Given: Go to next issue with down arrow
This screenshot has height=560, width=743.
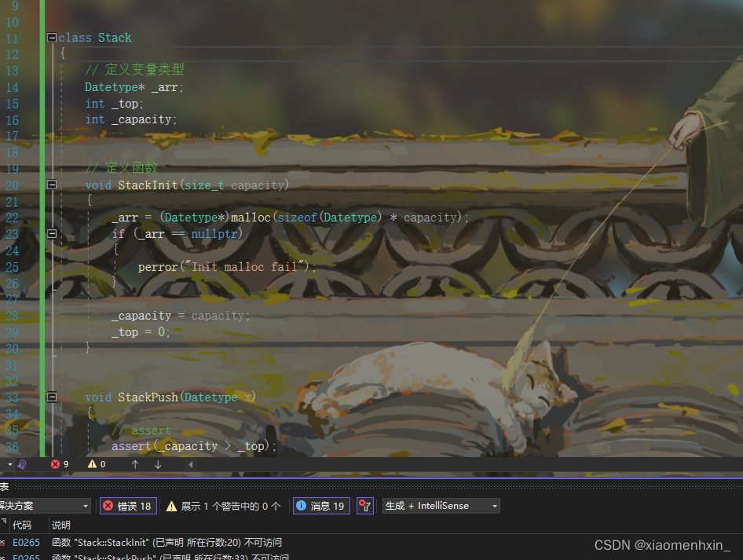Looking at the screenshot, I should (x=158, y=465).
